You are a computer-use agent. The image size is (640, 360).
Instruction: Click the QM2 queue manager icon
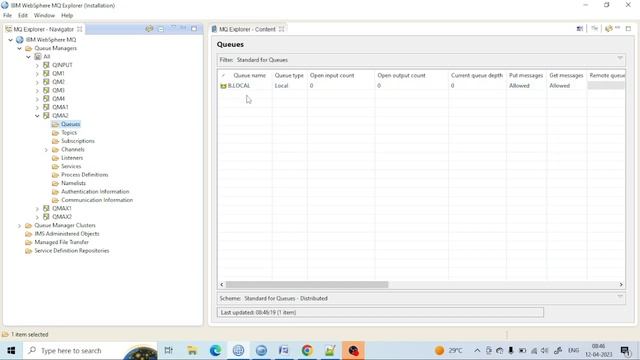click(46, 82)
